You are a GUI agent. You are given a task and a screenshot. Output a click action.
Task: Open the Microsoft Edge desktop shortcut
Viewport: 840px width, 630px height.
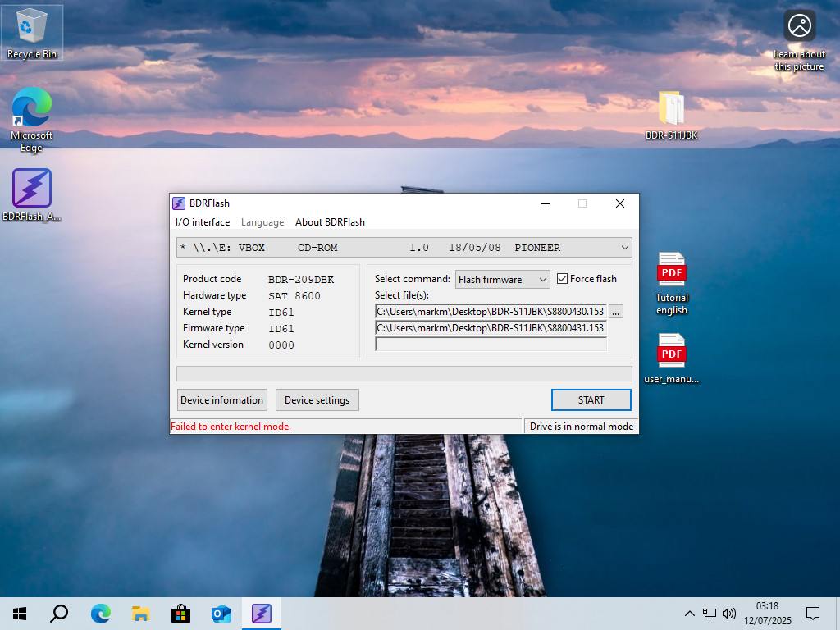click(32, 120)
